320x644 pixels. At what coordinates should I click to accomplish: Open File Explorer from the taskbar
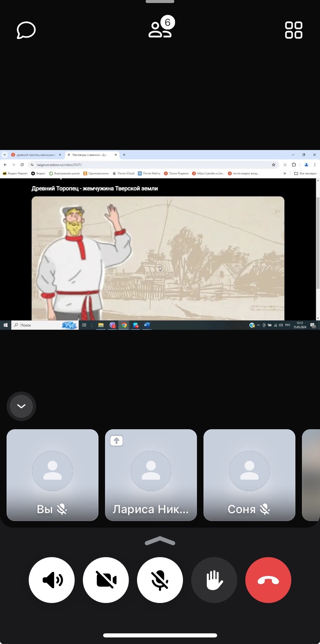(101, 325)
